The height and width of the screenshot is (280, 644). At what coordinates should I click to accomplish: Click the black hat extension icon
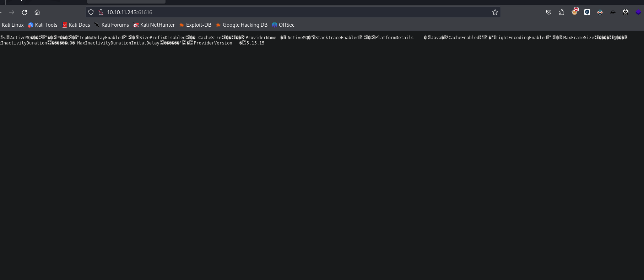pos(613,12)
